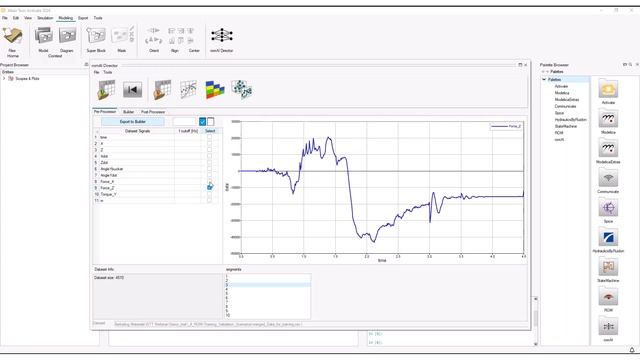Click the Super Block icon
Viewport: 640px width, 360px height.
click(x=96, y=36)
